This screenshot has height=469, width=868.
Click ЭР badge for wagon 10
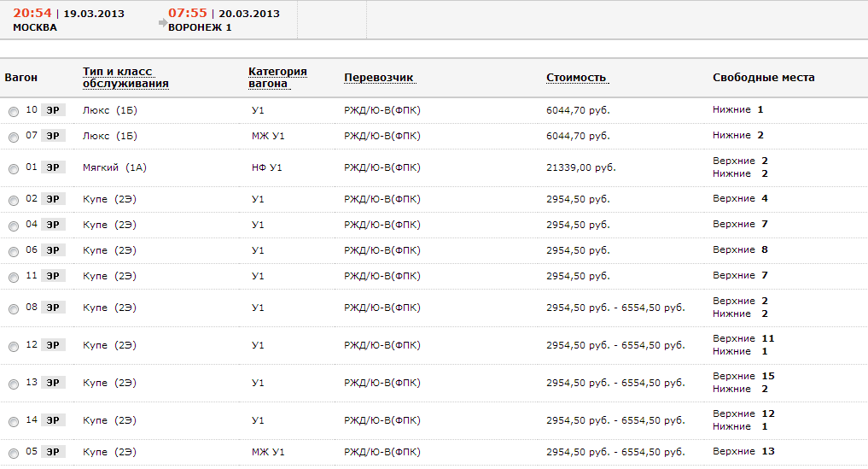click(53, 110)
